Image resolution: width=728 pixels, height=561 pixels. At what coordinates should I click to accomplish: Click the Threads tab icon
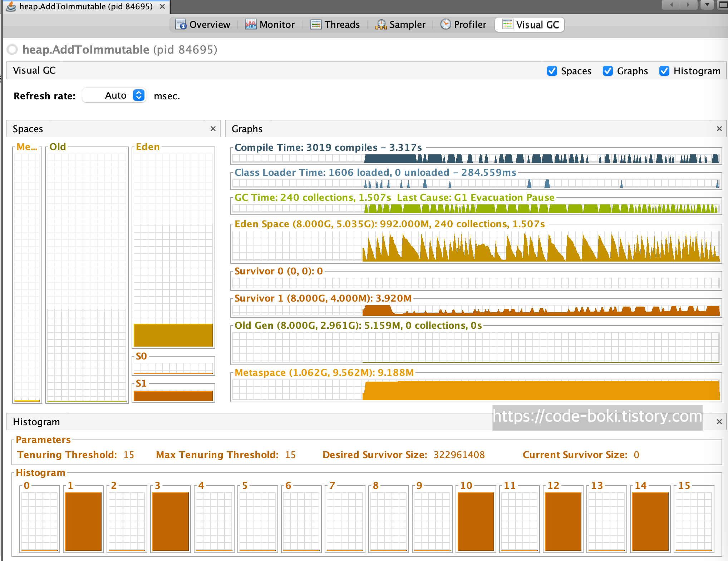click(x=316, y=24)
